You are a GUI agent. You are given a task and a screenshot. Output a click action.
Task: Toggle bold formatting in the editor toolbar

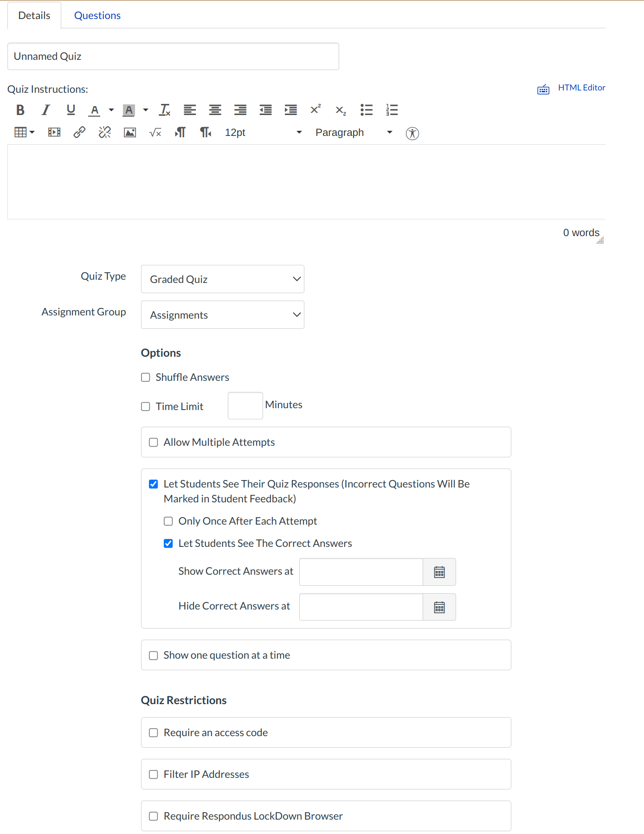20,110
